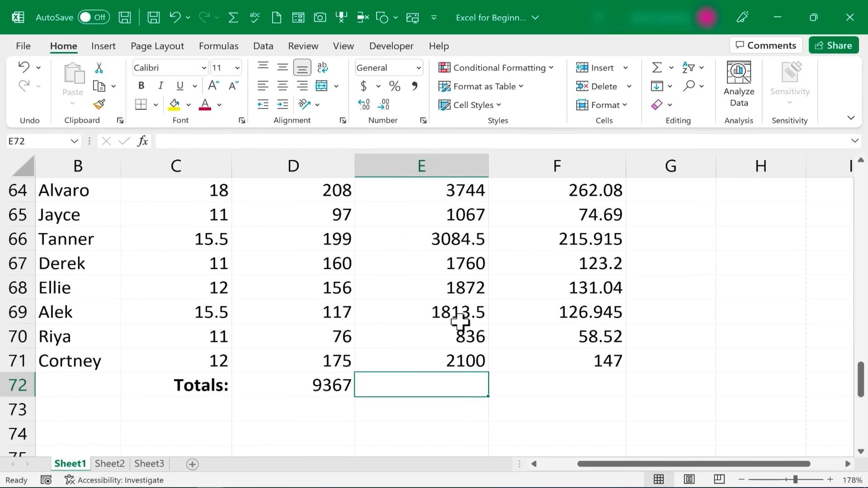The height and width of the screenshot is (488, 868).
Task: Toggle Align Right horizontal alignment
Action: [302, 86]
